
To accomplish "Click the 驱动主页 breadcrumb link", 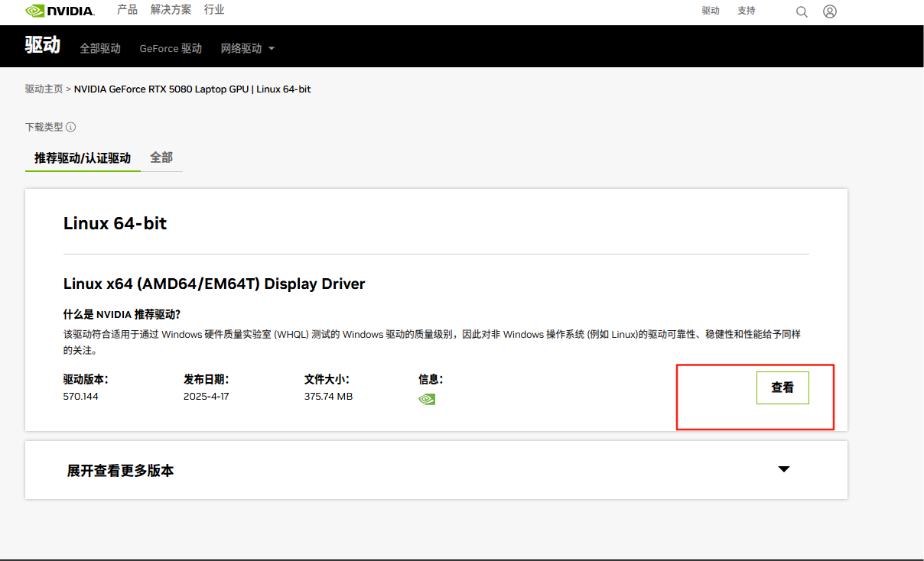I will (x=44, y=89).
